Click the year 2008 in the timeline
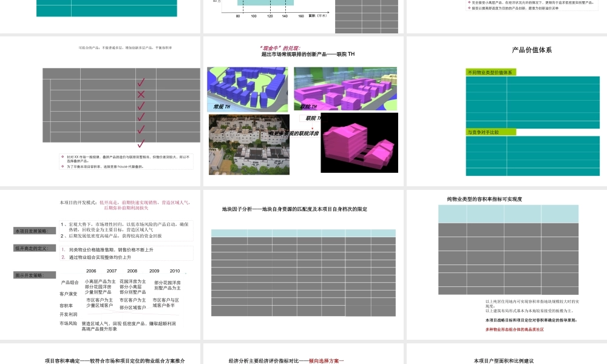Screen dimensions: 607x364 click(132, 271)
